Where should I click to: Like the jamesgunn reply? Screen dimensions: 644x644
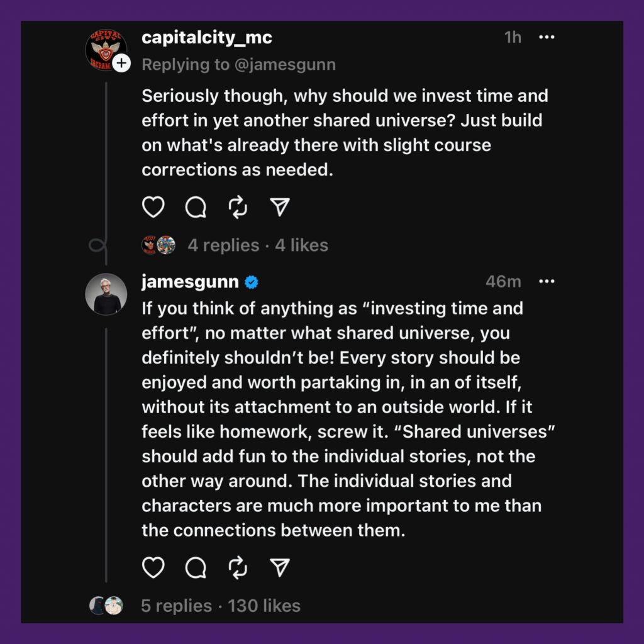[153, 568]
